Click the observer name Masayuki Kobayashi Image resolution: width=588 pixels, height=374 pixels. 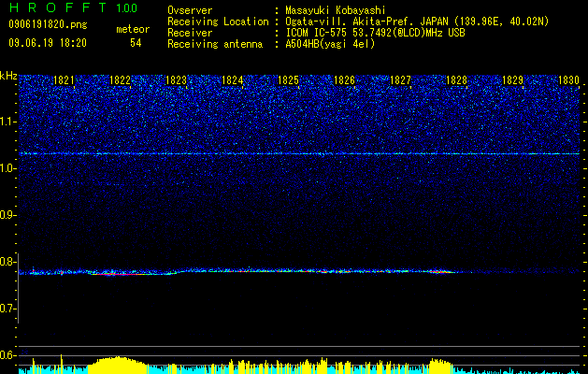pyautogui.click(x=336, y=10)
